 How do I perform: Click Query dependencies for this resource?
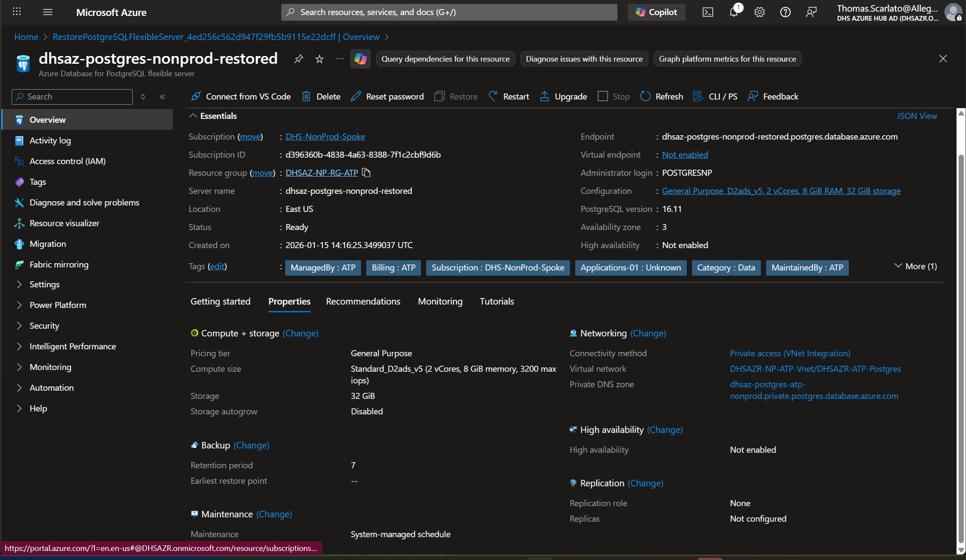tap(445, 59)
